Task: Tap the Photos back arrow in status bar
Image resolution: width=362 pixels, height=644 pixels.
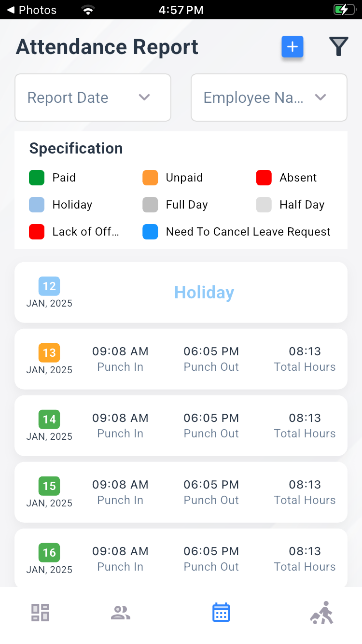Action: [x=11, y=10]
